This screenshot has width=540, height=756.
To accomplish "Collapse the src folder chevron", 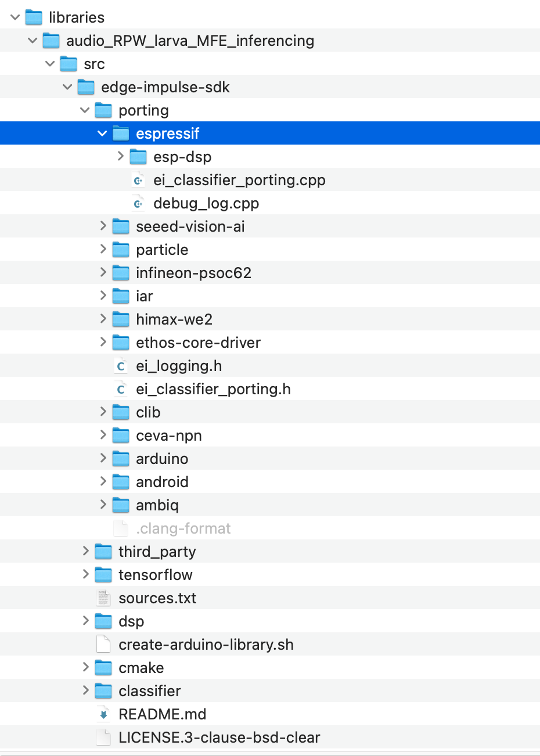I will click(50, 64).
